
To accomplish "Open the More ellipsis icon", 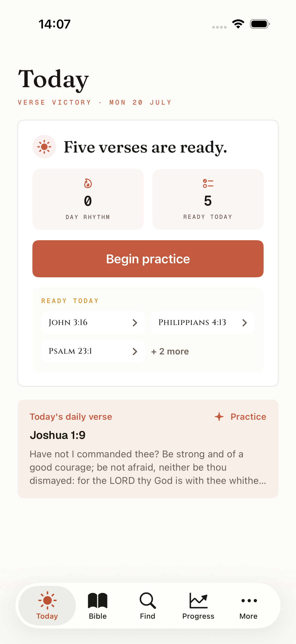I will pyautogui.click(x=249, y=601).
